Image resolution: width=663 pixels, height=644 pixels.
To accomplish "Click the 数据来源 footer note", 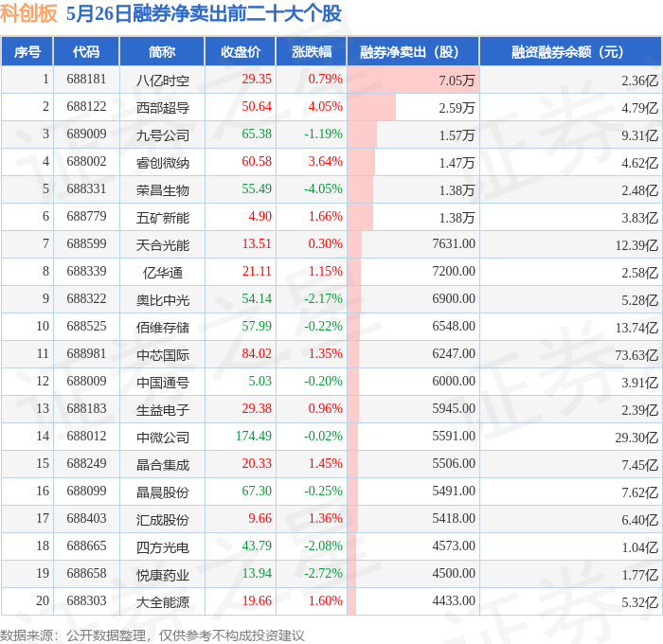I will click(x=152, y=635).
